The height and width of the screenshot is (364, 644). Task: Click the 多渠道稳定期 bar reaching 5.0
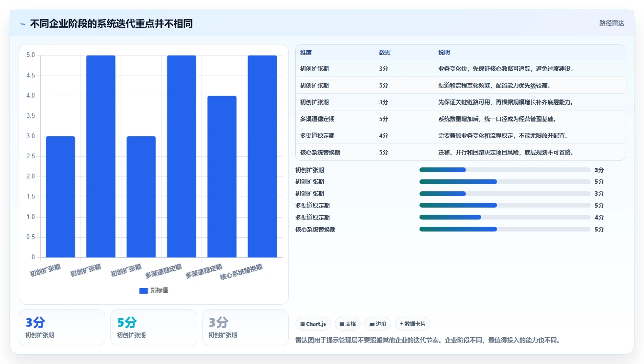pyautogui.click(x=181, y=156)
